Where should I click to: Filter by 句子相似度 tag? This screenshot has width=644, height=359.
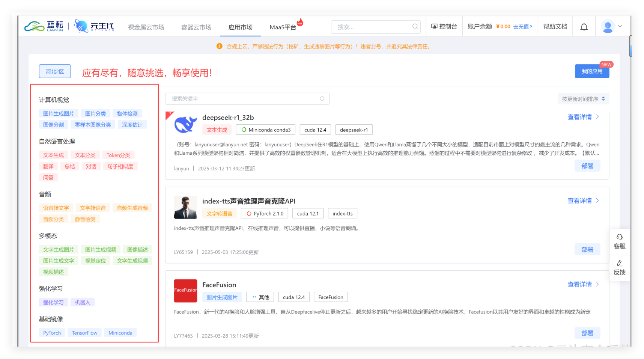[x=120, y=166]
